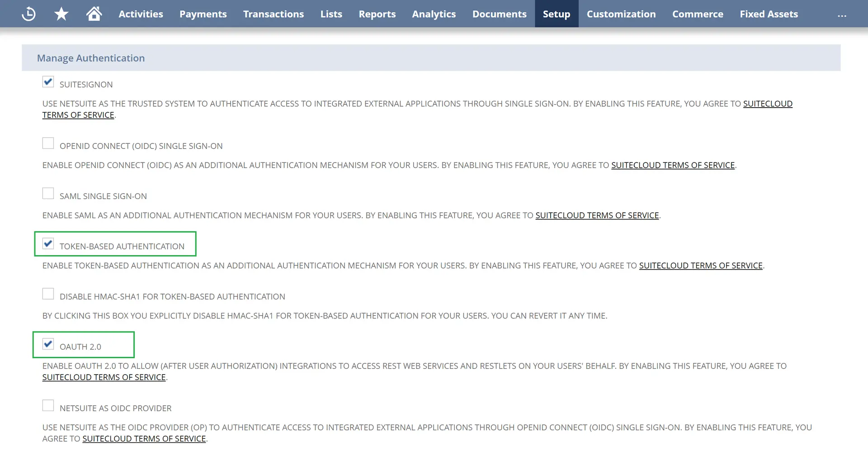Screen dimensions: 868x460
Task: Enable the SAML Single Sign-On checkbox
Action: tap(48, 194)
